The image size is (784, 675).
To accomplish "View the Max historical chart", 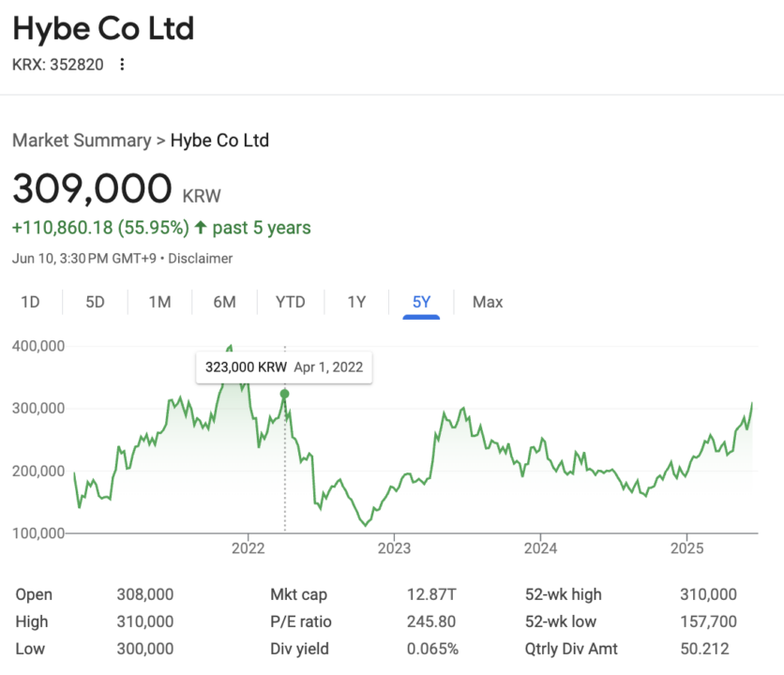I will click(x=487, y=302).
